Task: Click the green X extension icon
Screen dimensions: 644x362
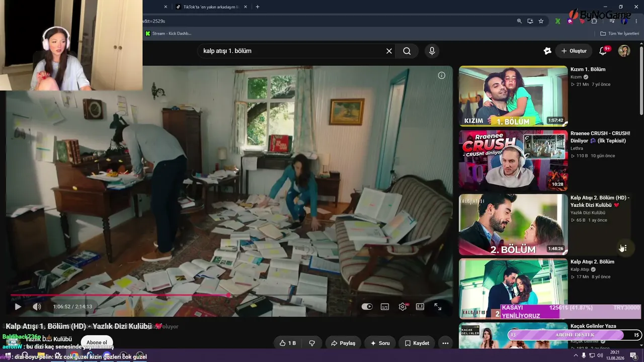Action: 557,21
